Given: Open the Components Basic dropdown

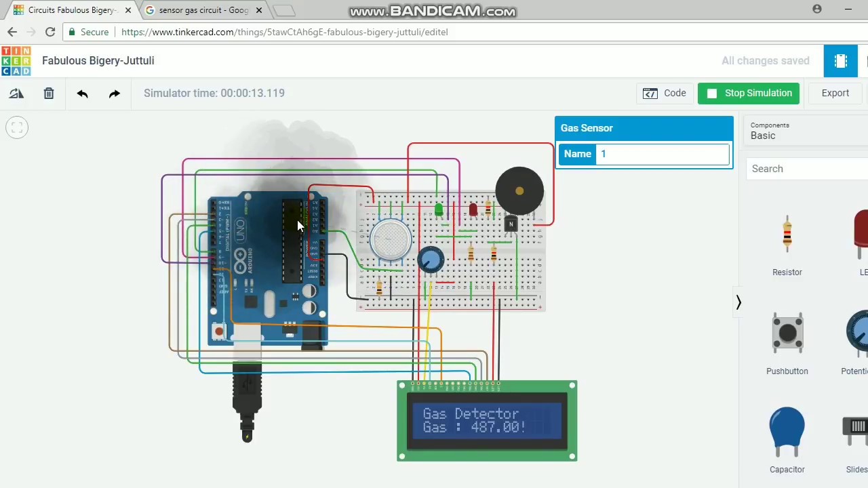Looking at the screenshot, I should click(x=807, y=131).
